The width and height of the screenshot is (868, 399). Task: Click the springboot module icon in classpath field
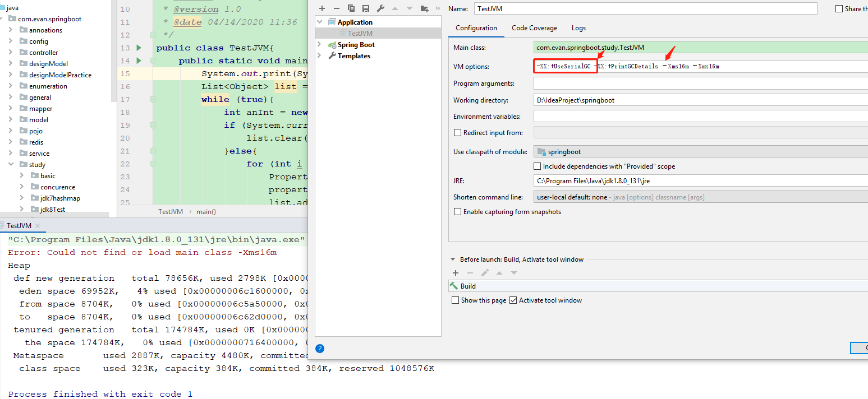[541, 151]
